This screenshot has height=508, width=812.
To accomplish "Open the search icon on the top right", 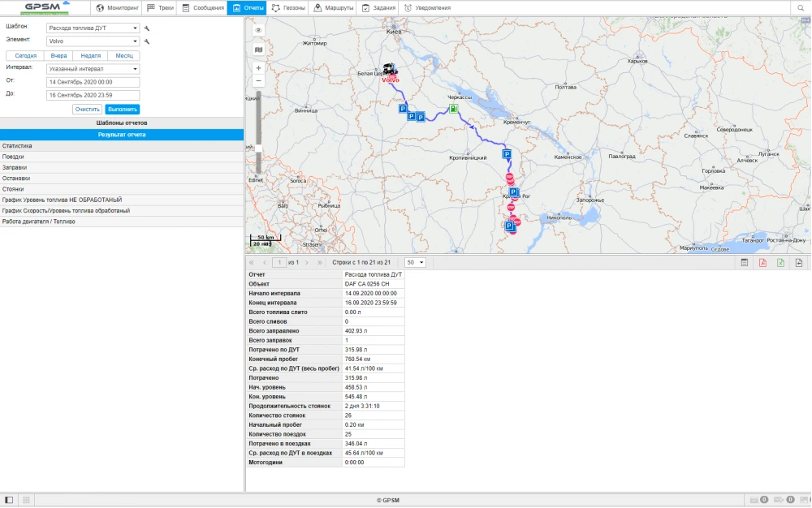I will pyautogui.click(x=801, y=8).
